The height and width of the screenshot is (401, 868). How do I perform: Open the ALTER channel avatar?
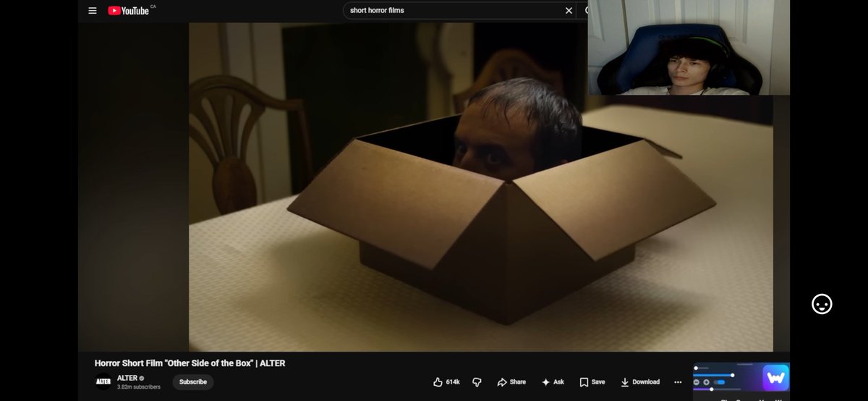click(x=103, y=382)
